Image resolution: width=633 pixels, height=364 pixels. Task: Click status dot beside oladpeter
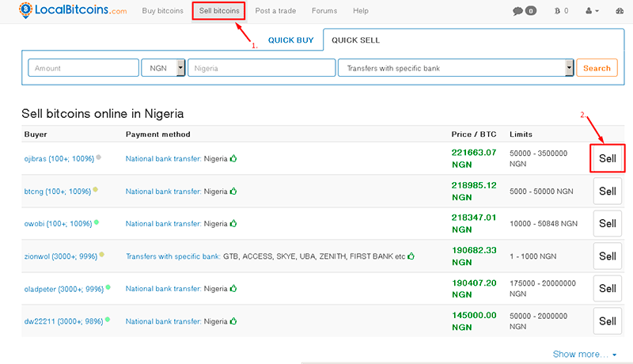point(108,287)
